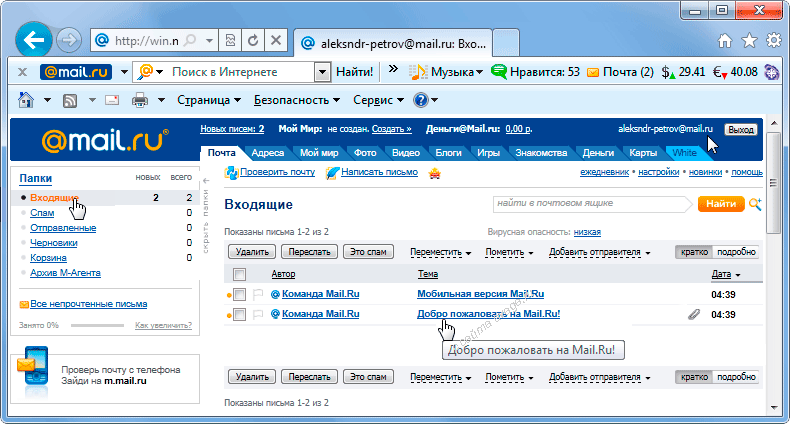Open the dropdown arrow next to @mail.ru logo
The height and width of the screenshot is (424, 790).
click(x=124, y=72)
